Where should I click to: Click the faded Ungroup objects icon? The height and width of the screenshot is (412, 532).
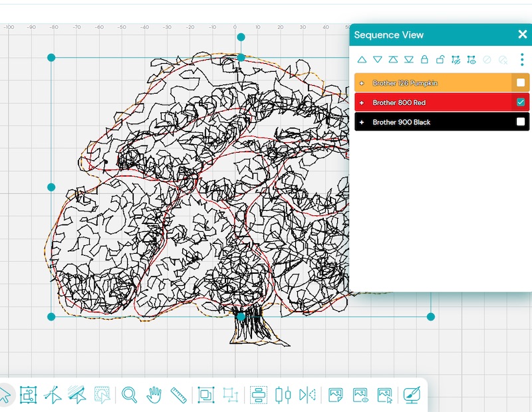pos(230,395)
